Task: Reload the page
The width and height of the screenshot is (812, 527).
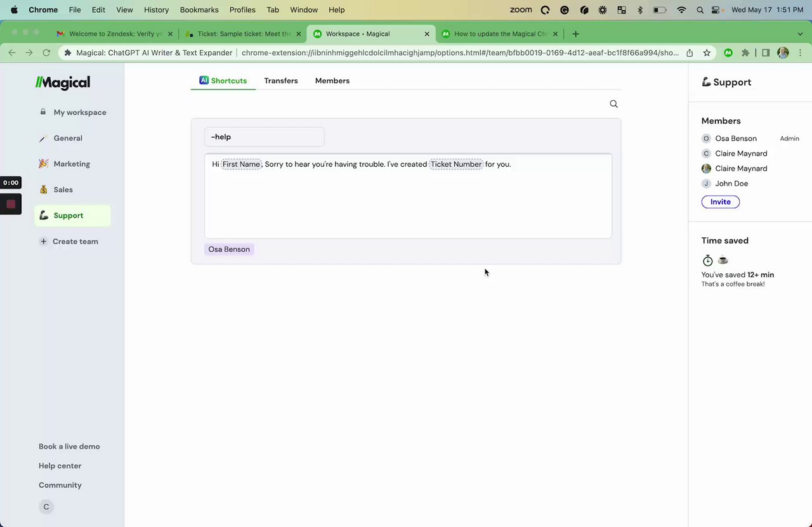Action: point(46,53)
